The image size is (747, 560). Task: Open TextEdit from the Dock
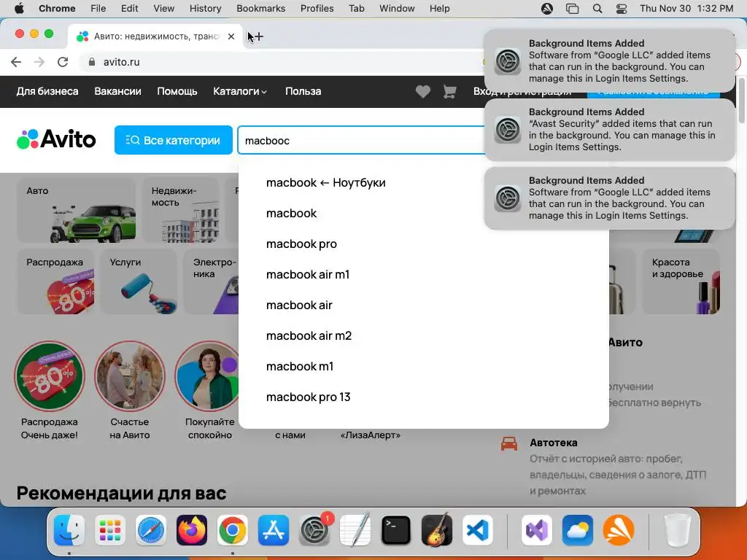(355, 530)
